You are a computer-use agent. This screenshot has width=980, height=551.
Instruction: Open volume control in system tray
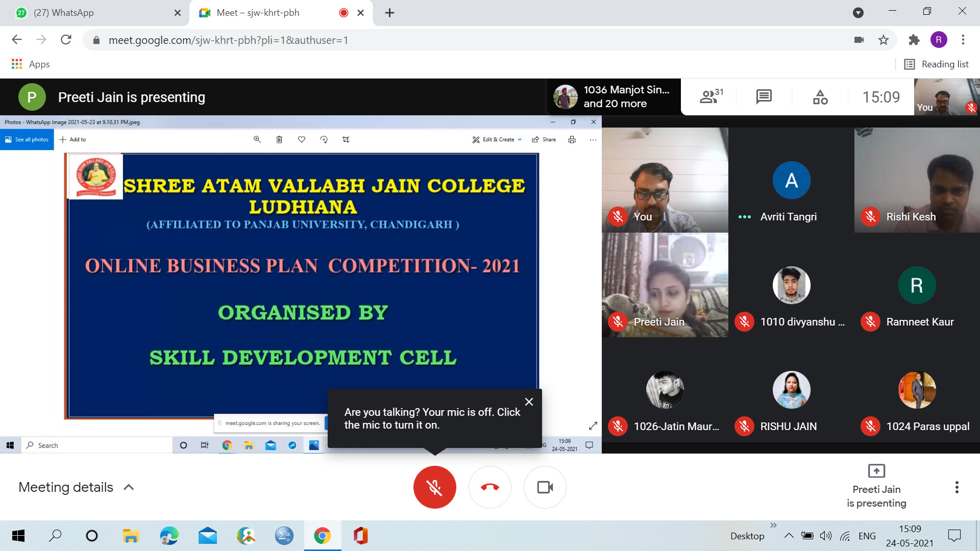coord(826,536)
